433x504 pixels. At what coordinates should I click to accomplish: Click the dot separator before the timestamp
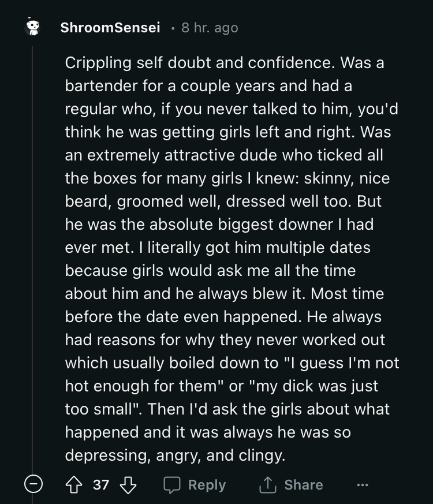pos(173,29)
